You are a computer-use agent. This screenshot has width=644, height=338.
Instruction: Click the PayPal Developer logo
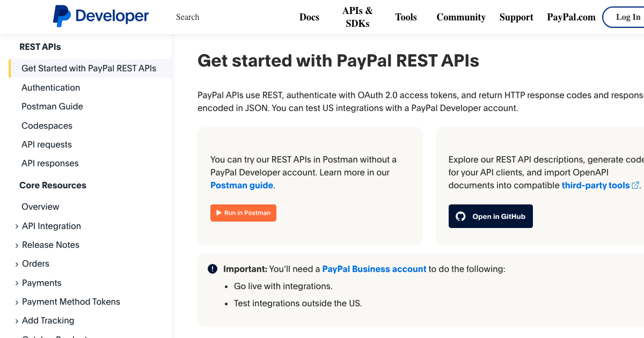click(x=100, y=16)
